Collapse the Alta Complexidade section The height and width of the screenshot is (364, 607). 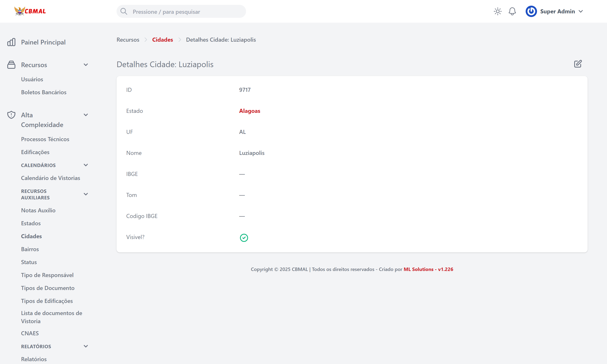pyautogui.click(x=86, y=115)
